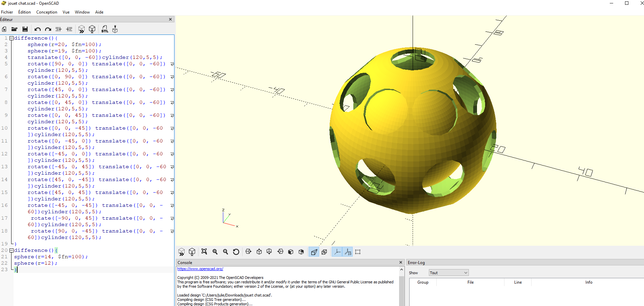Screen dimensions: 644x306
Task: Switch to the Bottom view
Action: 269,252
